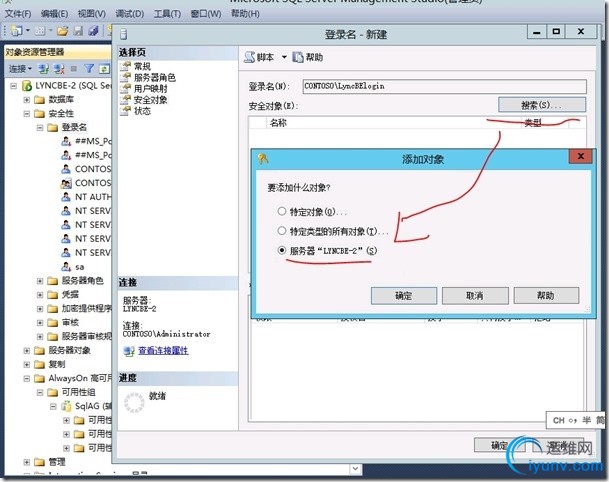609x482 pixels.
Task: Expand the 审核 folder
Action: [x=40, y=323]
